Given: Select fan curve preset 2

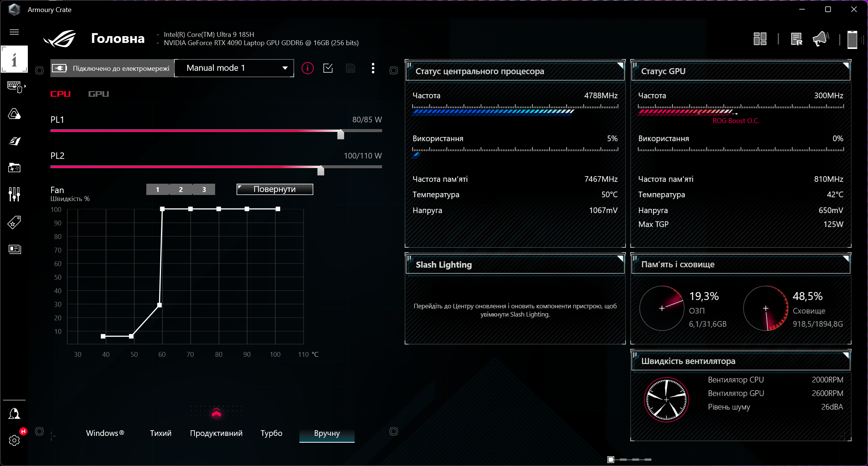Looking at the screenshot, I should [181, 189].
